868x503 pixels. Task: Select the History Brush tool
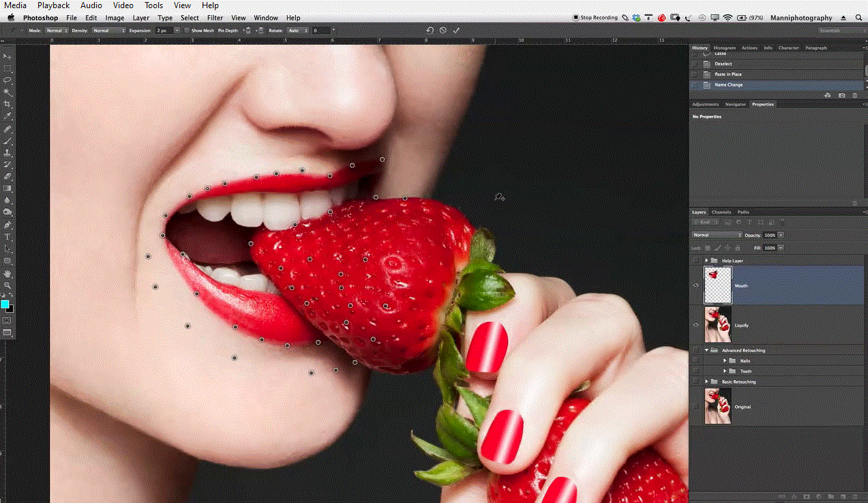[x=8, y=164]
